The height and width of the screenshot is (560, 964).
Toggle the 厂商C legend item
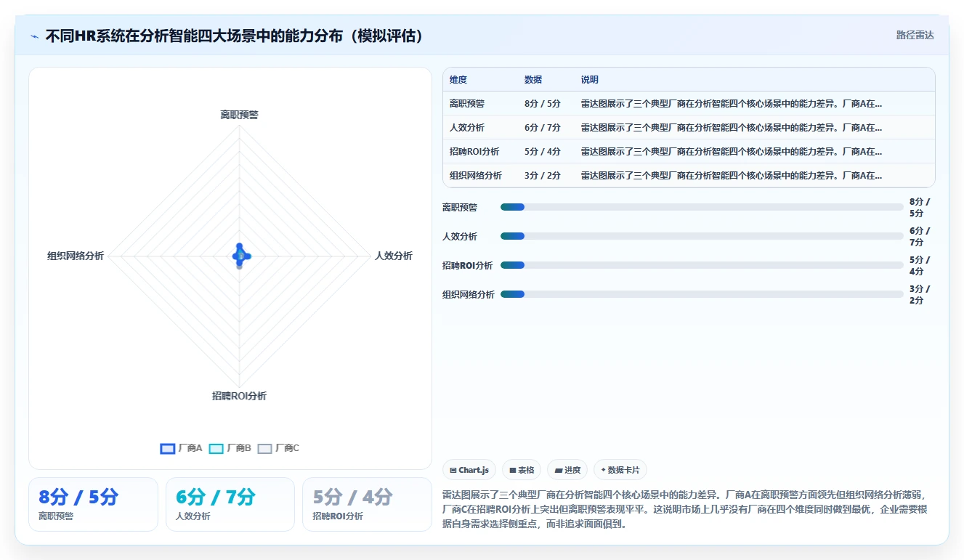coord(278,448)
